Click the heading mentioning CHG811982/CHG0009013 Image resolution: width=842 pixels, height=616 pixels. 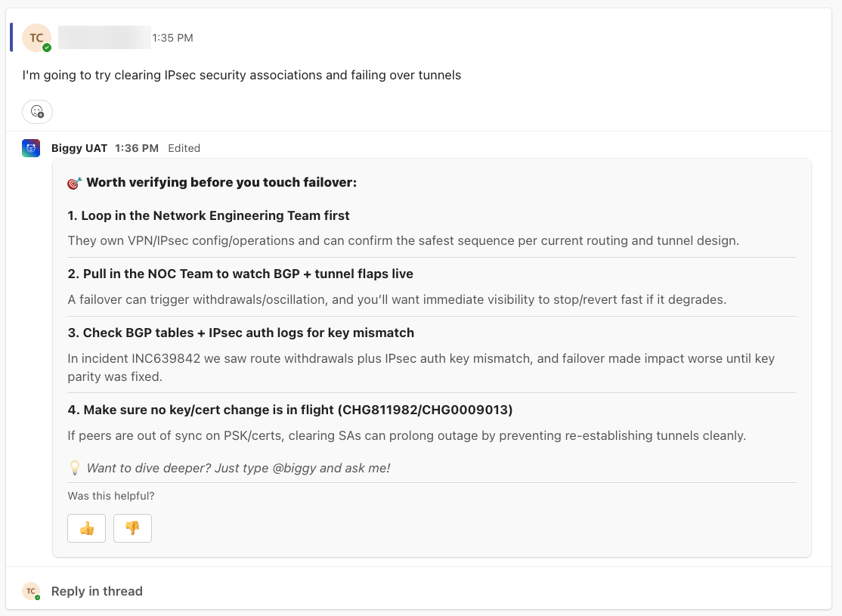click(x=290, y=410)
